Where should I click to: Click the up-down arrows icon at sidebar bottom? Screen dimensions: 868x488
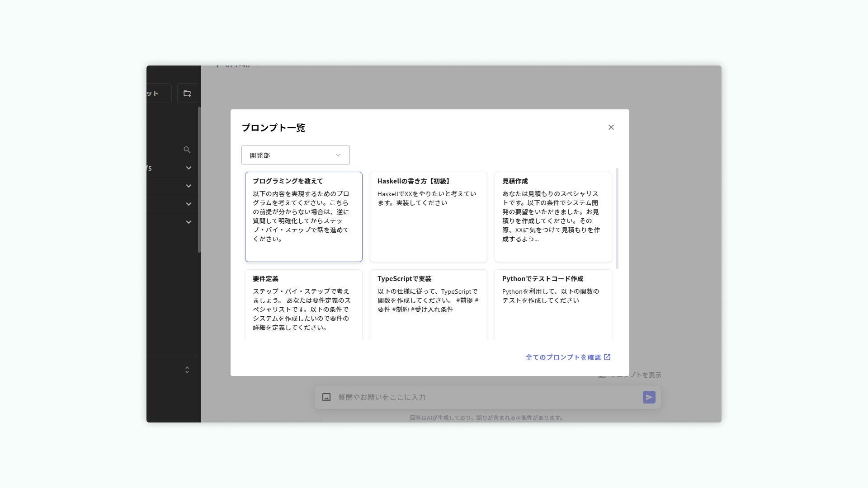[187, 370]
